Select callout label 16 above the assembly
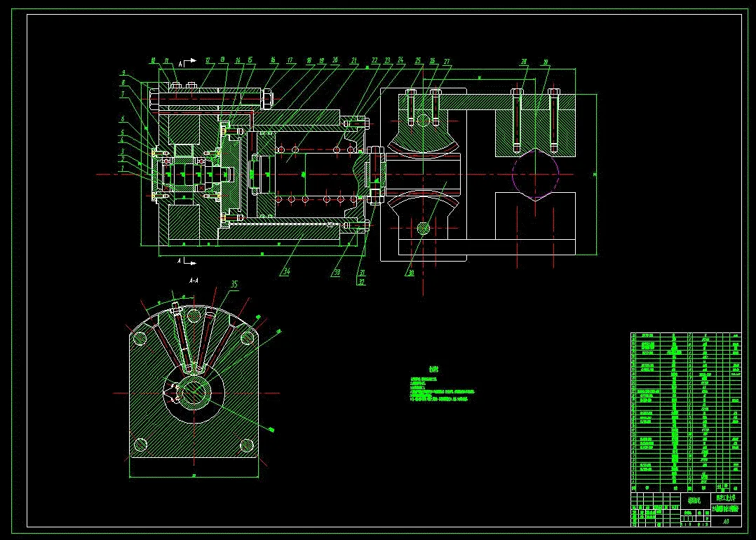Screen dimensions: 756x540 click(x=273, y=60)
